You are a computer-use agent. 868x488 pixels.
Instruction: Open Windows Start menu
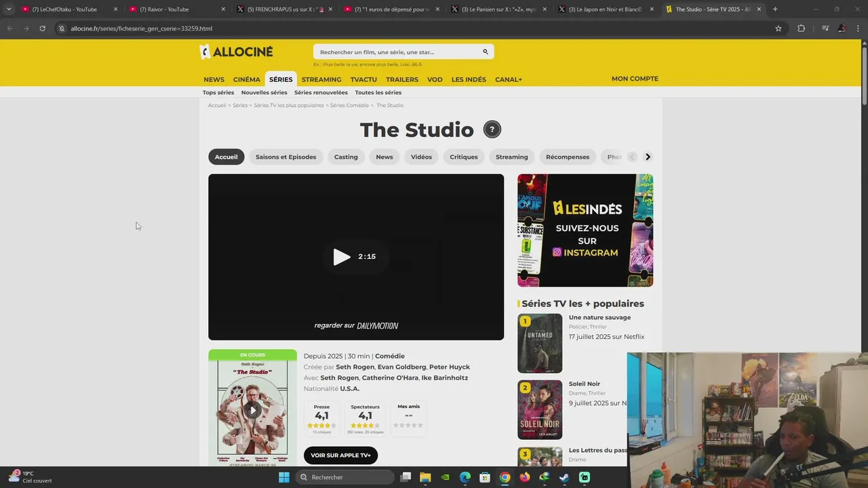tap(284, 477)
